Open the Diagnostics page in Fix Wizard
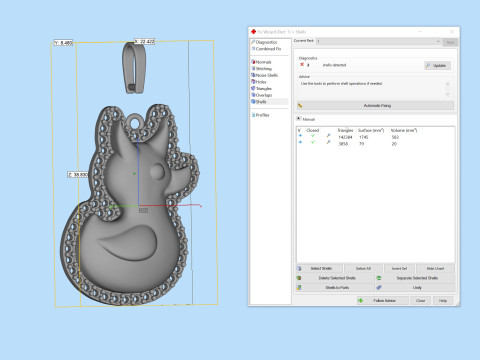This screenshot has width=480, height=360. [x=266, y=42]
